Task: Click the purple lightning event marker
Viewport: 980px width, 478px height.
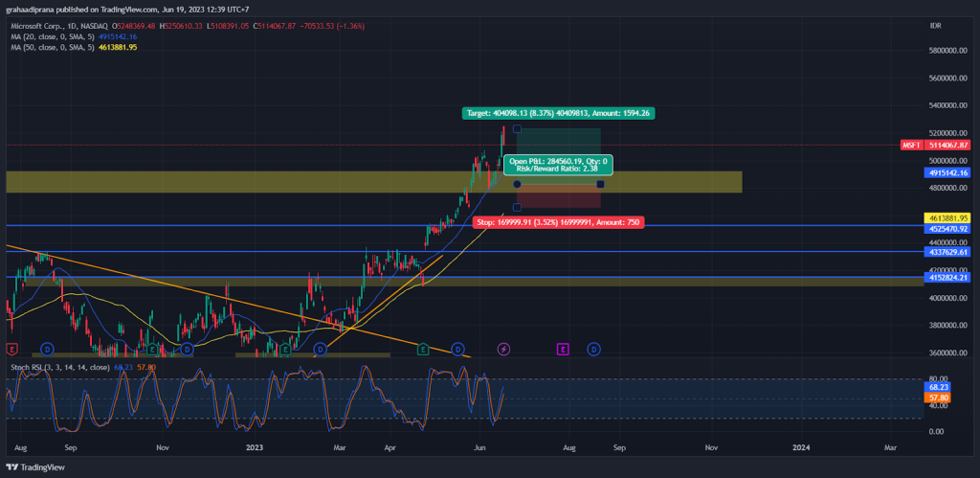Action: coord(503,349)
